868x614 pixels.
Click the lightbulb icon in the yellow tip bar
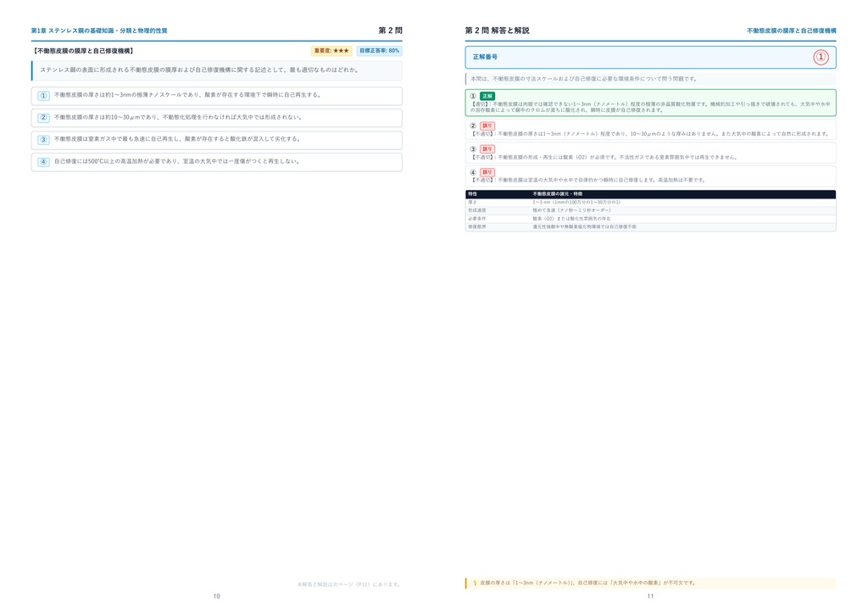click(x=475, y=583)
